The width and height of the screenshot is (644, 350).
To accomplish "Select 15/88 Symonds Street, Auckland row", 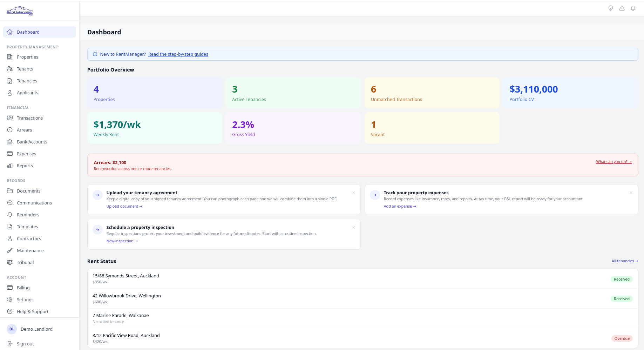I will pyautogui.click(x=362, y=279).
